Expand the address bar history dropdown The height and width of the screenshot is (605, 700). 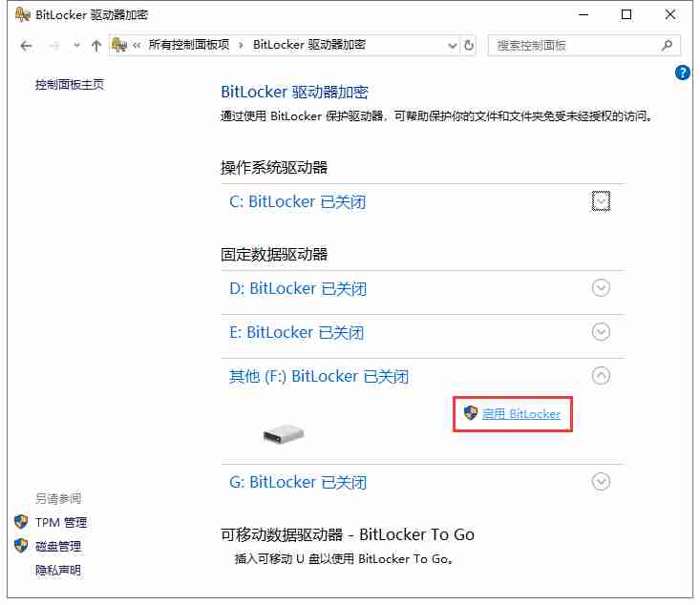(453, 46)
